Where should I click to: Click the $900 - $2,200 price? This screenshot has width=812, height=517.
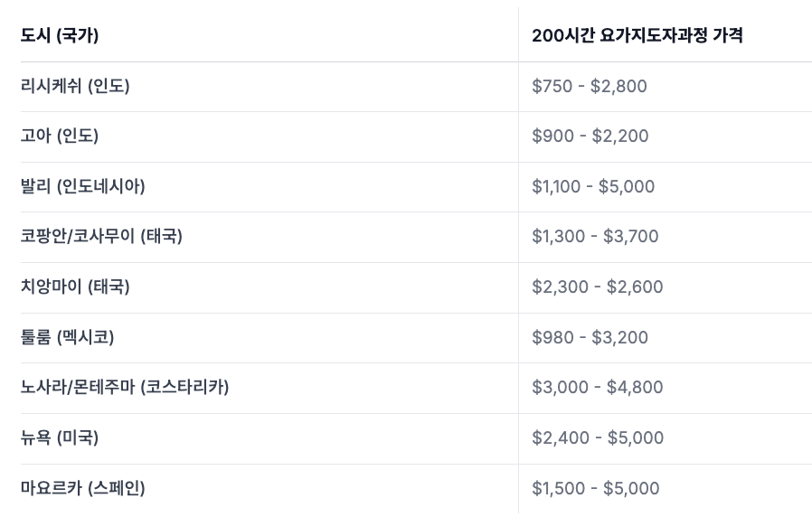[x=590, y=136]
